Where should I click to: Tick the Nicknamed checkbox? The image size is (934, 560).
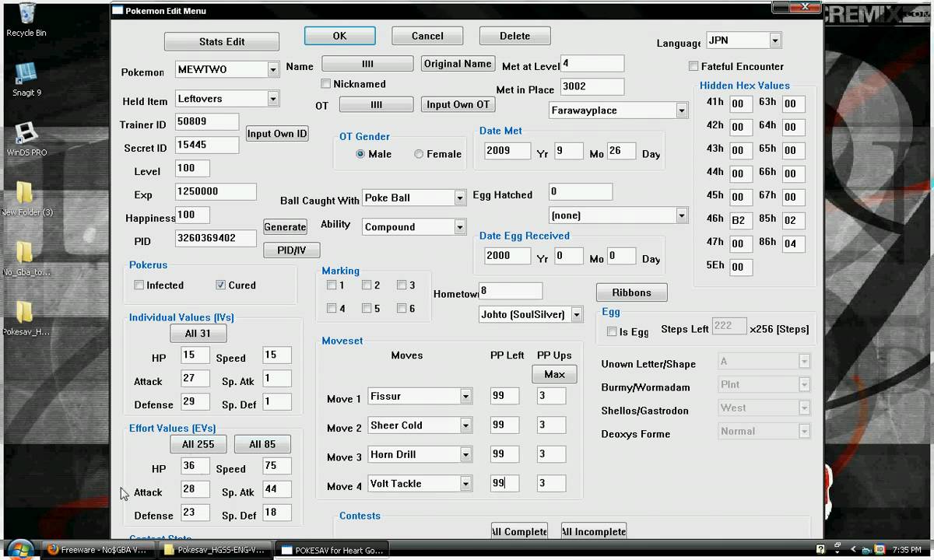tap(326, 84)
